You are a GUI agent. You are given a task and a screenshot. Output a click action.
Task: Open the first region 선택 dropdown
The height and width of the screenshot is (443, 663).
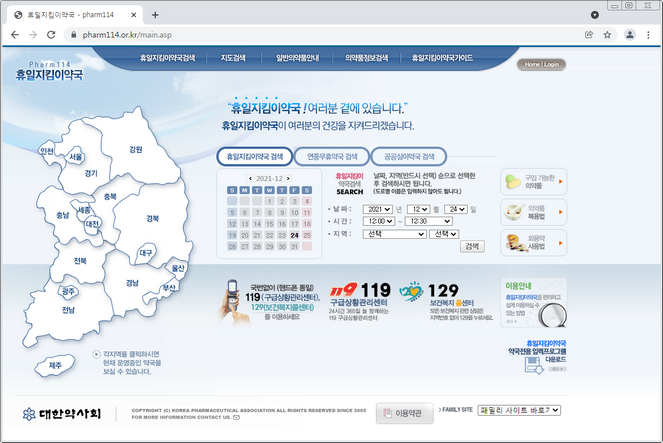[395, 234]
